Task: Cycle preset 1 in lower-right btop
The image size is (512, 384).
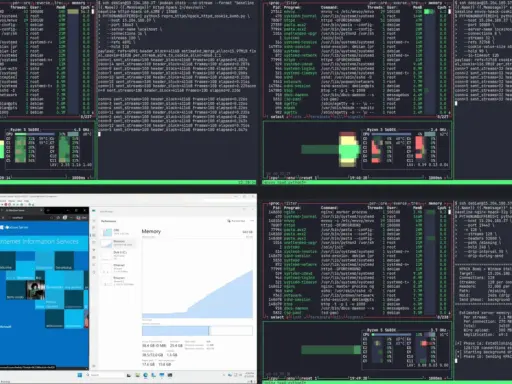Action: point(309,378)
